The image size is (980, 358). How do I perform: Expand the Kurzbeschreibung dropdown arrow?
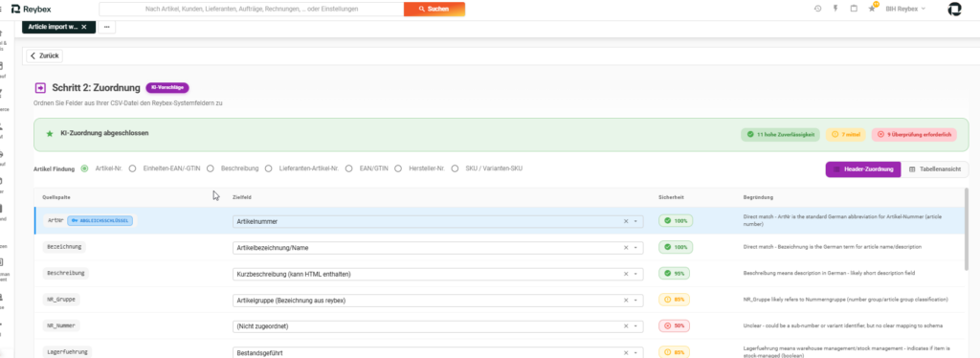636,275
